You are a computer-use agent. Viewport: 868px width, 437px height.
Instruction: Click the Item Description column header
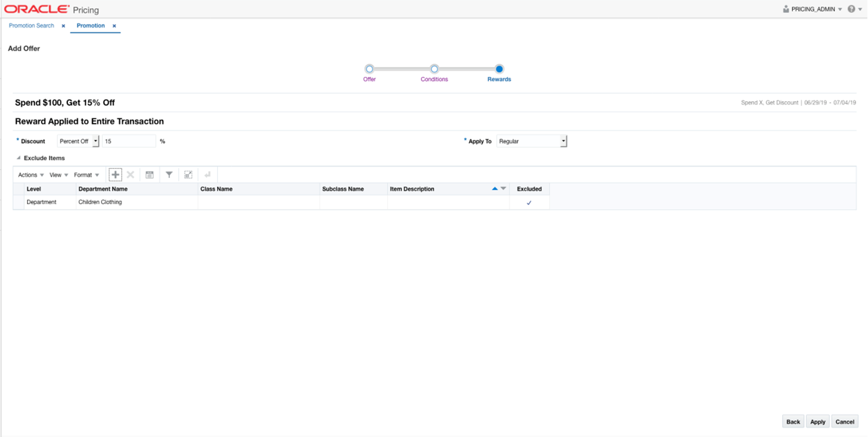[448, 189]
